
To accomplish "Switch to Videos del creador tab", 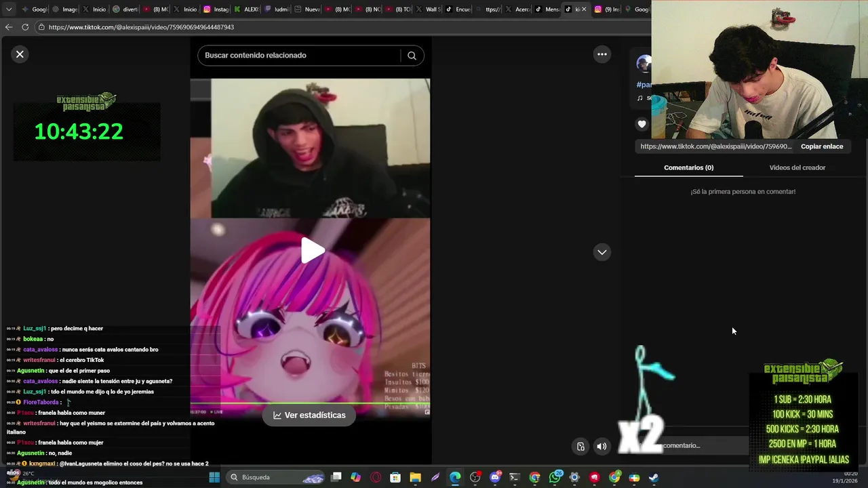I will pos(797,167).
